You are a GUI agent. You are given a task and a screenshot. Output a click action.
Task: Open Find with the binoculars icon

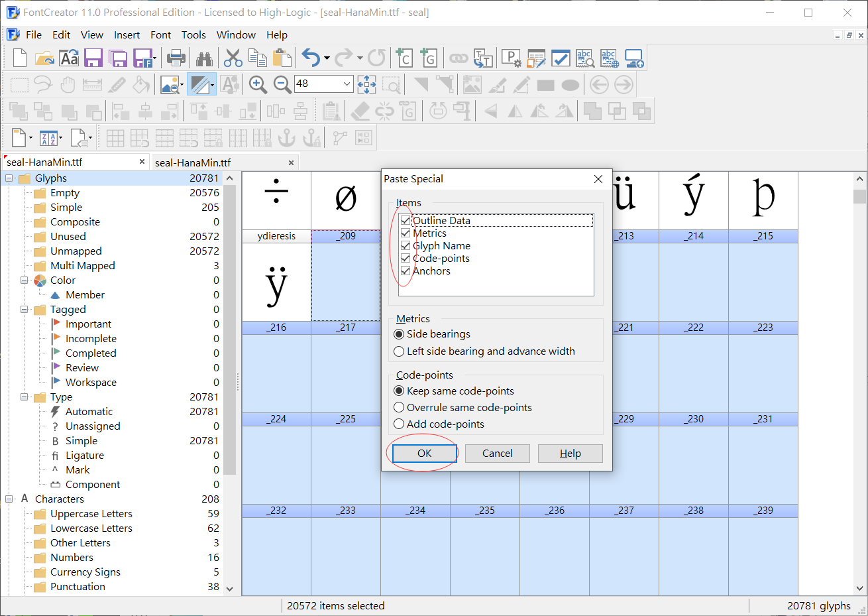point(205,58)
